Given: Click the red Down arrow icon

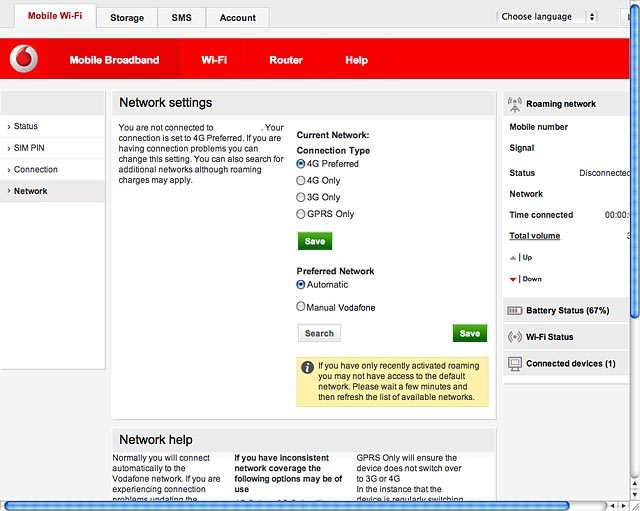Looking at the screenshot, I should point(513,280).
